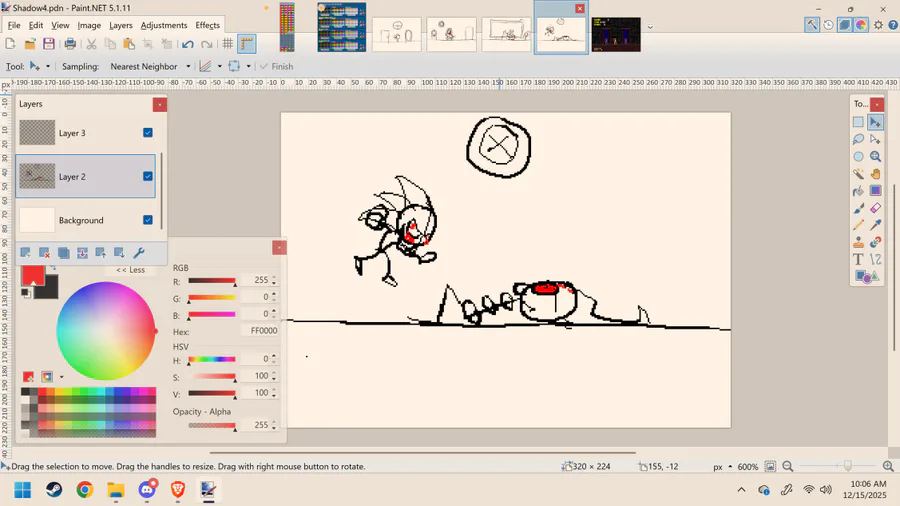Click the Undo toolbar icon

tap(188, 44)
